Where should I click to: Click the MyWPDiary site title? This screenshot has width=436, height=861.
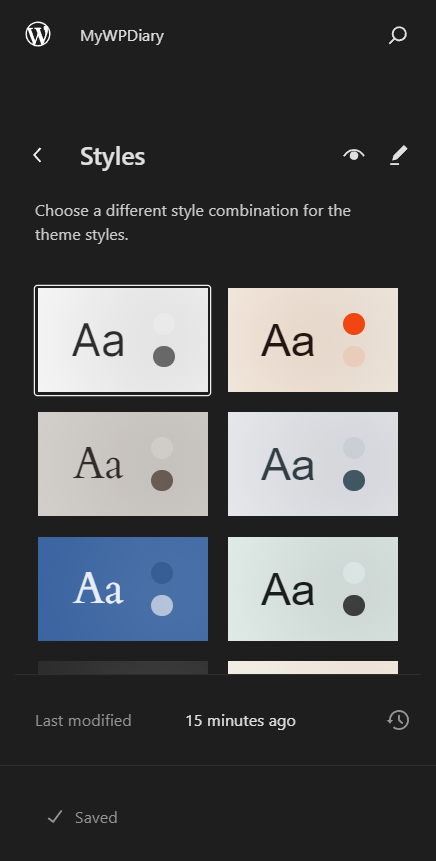pos(122,36)
